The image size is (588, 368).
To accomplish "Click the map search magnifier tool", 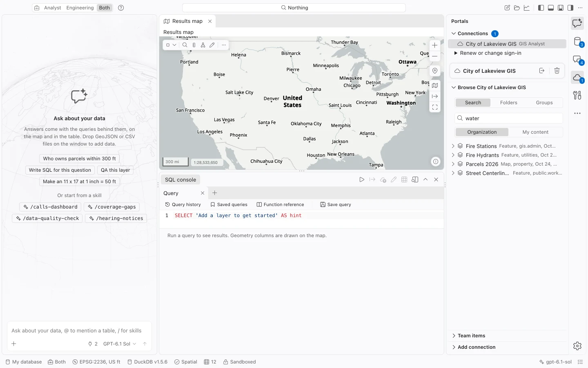I will 185,45.
